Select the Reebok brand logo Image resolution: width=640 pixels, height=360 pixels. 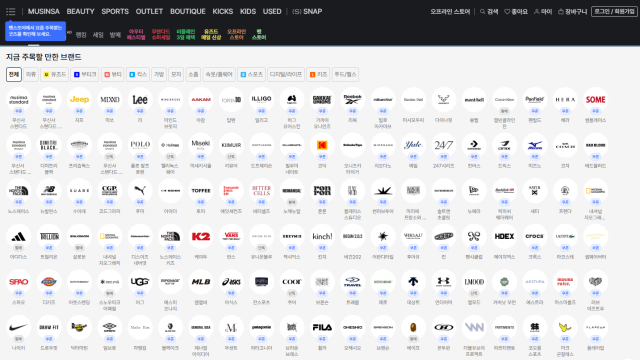click(353, 99)
